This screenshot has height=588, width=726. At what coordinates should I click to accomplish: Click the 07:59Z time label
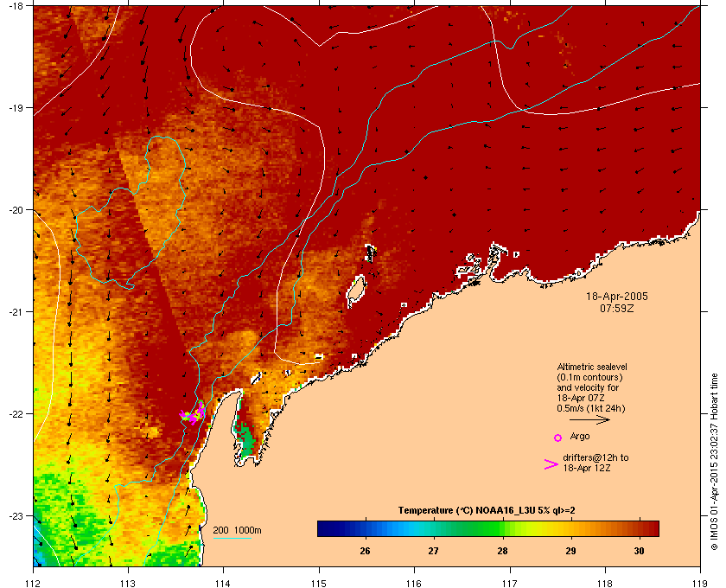(617, 308)
